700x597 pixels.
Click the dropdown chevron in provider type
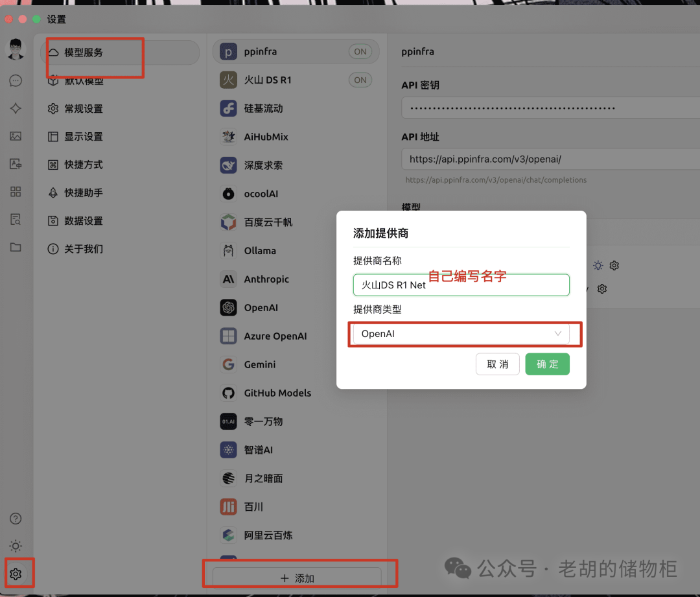tap(557, 334)
